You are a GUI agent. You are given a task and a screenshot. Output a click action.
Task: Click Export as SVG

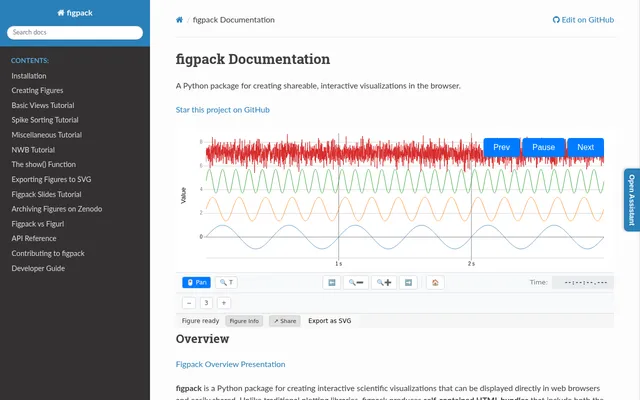point(330,321)
